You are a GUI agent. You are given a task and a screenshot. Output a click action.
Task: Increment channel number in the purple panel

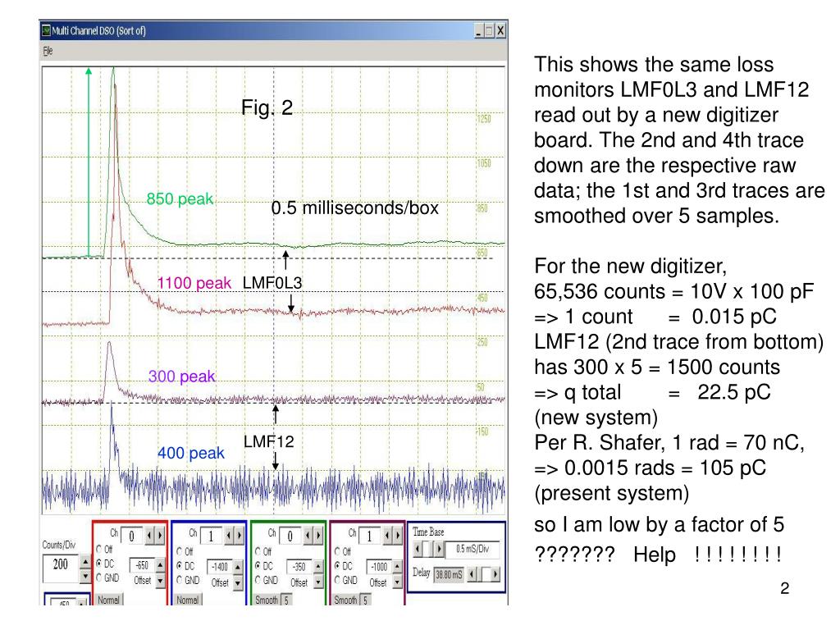coord(398,536)
